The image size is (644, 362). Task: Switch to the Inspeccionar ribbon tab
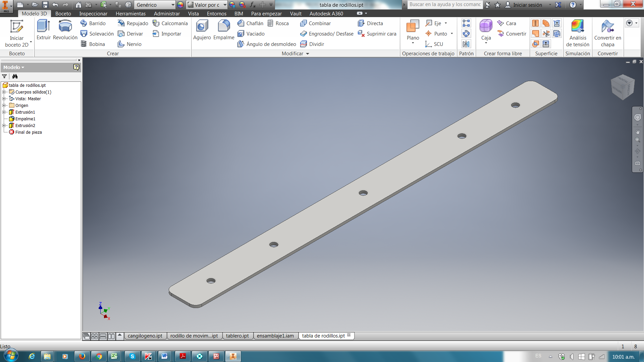point(93,14)
